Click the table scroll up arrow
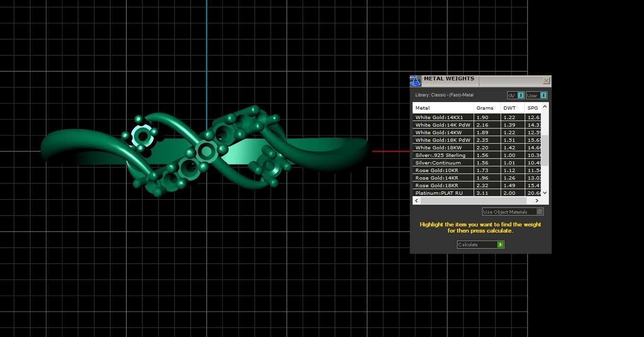Viewport: 644px width, 337px height. [x=545, y=106]
